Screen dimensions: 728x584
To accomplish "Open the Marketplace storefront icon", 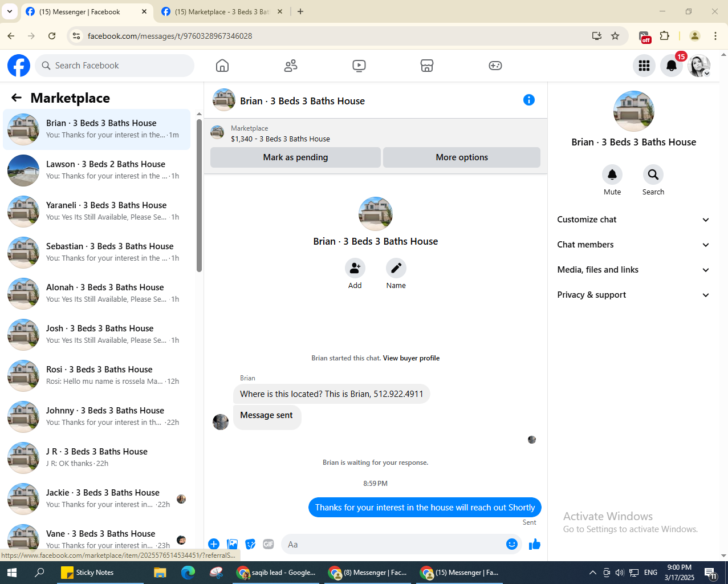I will (x=427, y=66).
